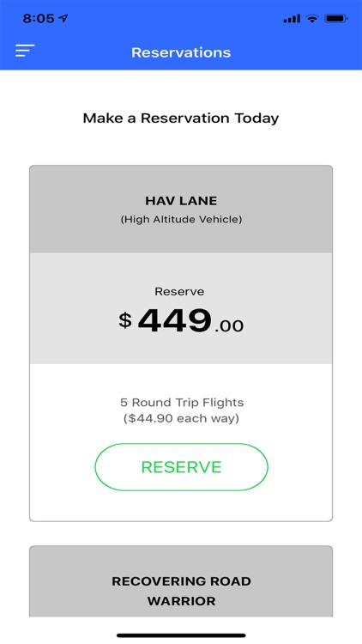Open the hamburger menu icon
This screenshot has height=644, width=362.
[25, 51]
